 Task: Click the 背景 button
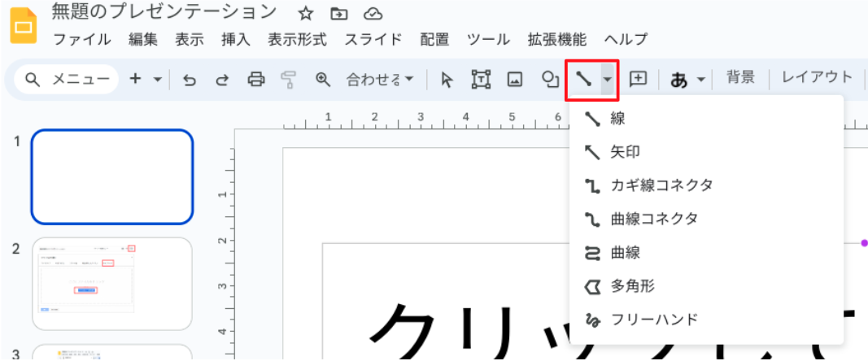[x=740, y=77]
